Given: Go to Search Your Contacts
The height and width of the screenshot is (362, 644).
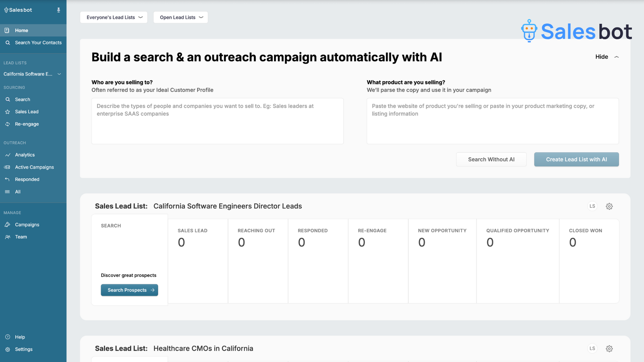Looking at the screenshot, I should coord(38,43).
